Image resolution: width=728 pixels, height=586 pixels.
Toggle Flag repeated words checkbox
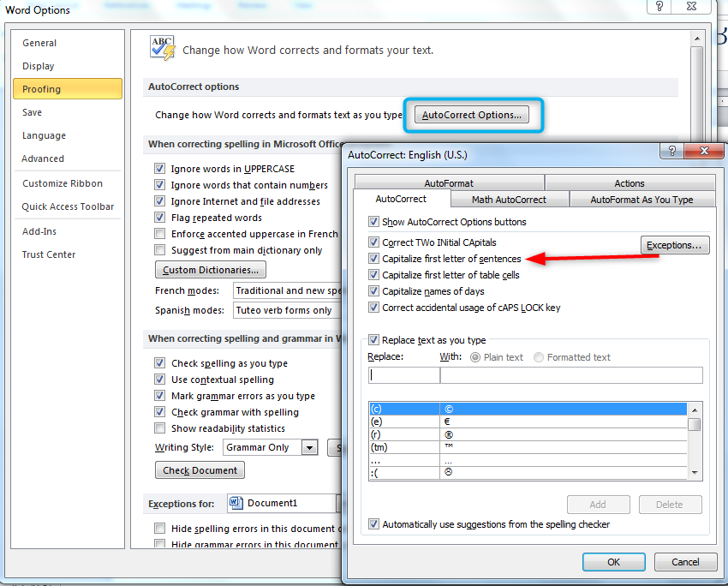click(159, 217)
